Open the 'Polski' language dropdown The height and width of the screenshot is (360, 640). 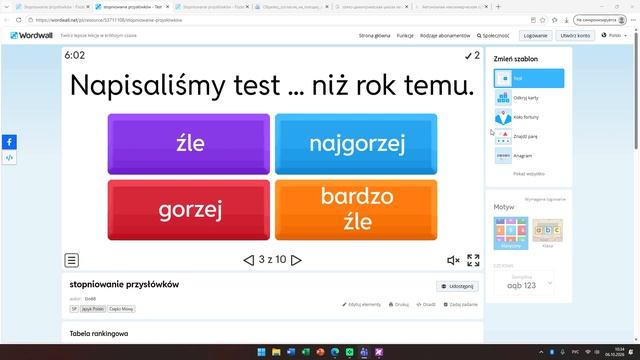614,36
